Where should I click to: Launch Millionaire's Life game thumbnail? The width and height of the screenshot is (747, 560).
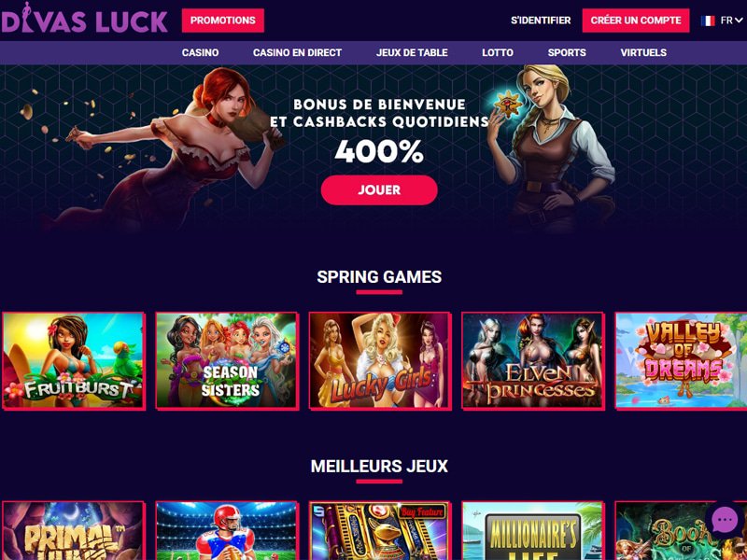coord(532,530)
